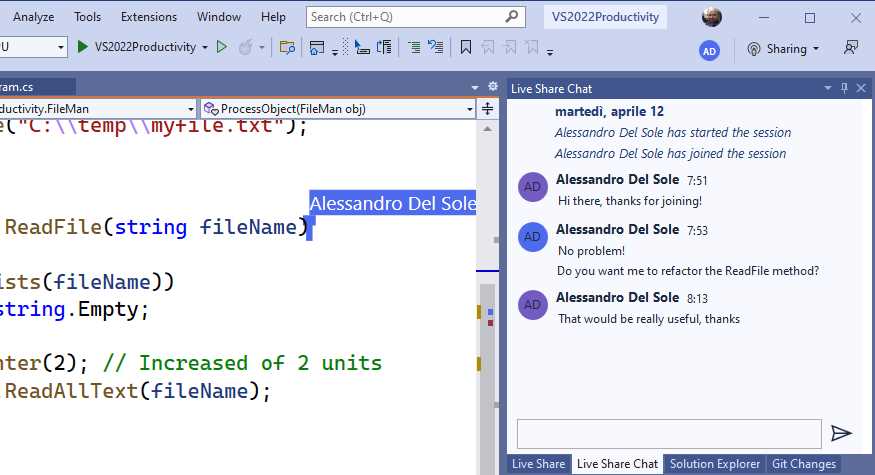Close the Live Share Chat panel

[861, 88]
